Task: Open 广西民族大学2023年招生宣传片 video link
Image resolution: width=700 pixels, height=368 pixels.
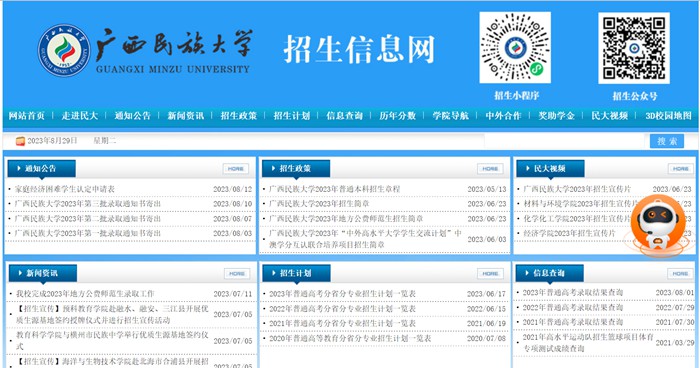Action: tap(577, 189)
